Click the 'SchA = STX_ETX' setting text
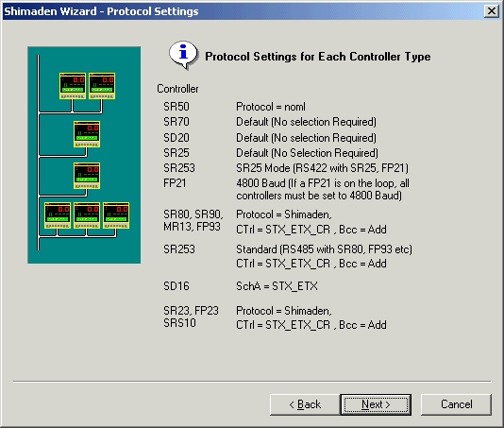This screenshot has width=504, height=428. (277, 286)
